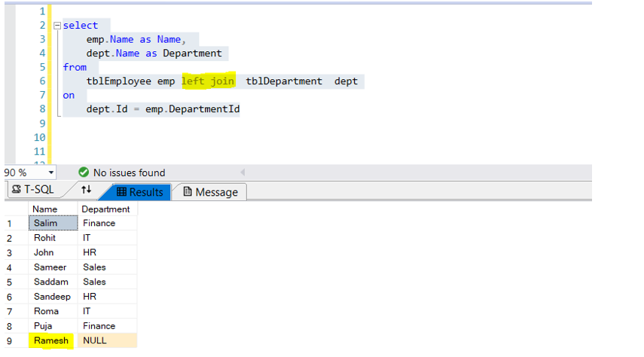
Task: Open the 90 % zoom dropdown
Action: (x=51, y=172)
